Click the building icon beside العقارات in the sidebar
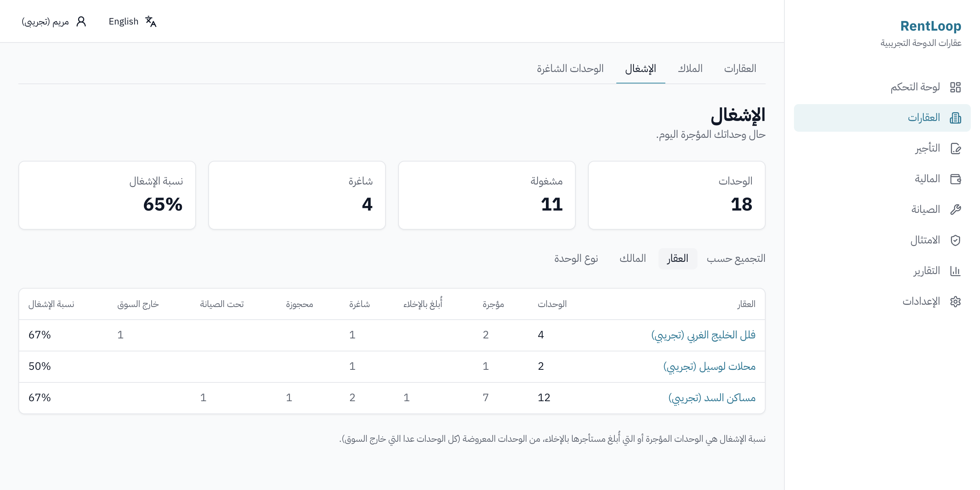 click(955, 118)
